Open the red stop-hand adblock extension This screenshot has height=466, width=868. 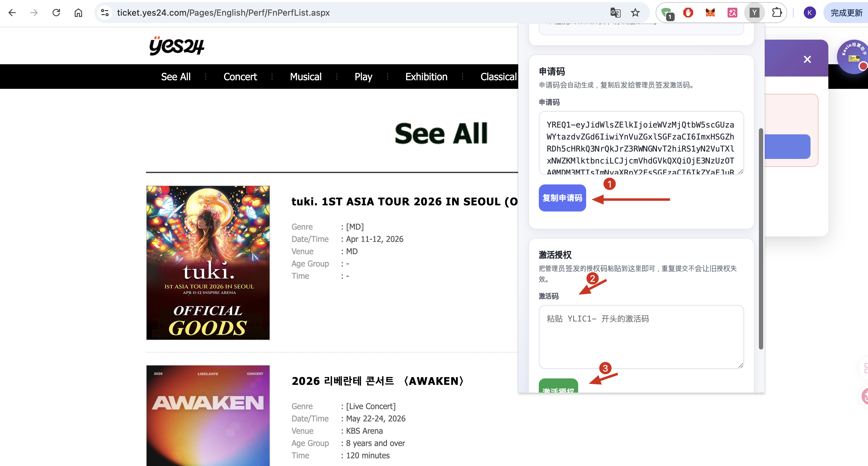[688, 13]
